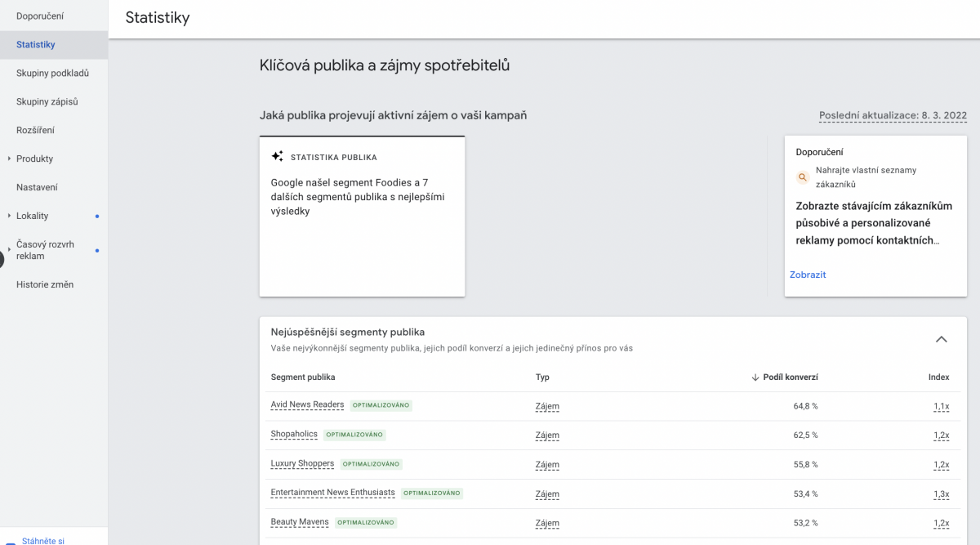Expand the Produkty sidebar section
Screen dimensions: 980x545
(9, 159)
